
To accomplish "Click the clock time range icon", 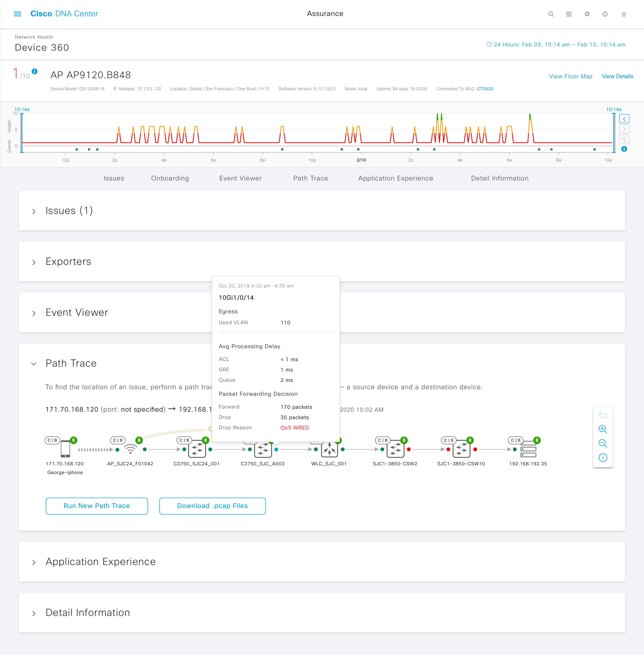I will tap(489, 44).
